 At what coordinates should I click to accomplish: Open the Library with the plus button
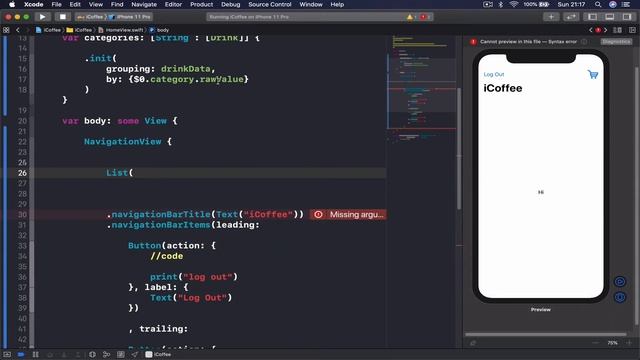551,17
